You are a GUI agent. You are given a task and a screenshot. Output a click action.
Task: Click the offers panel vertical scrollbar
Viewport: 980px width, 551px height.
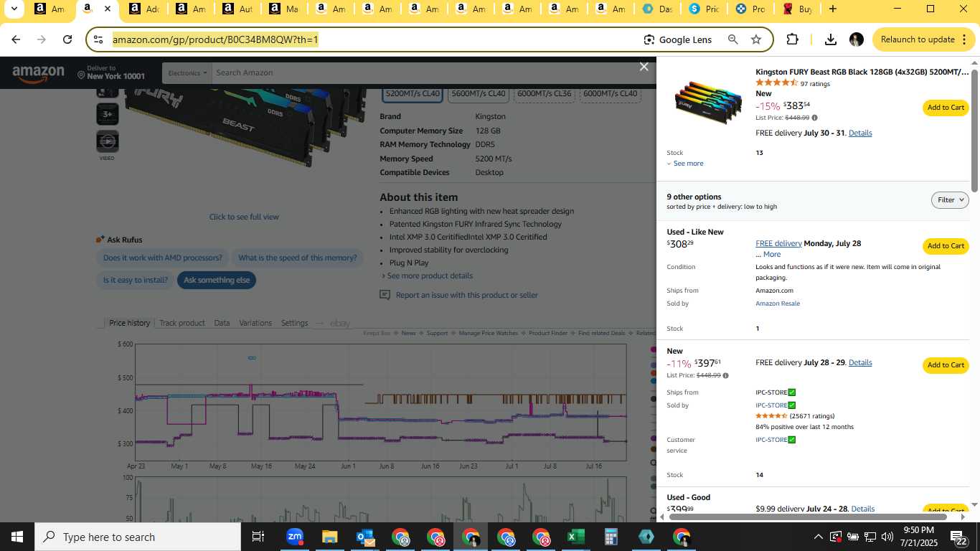click(974, 129)
